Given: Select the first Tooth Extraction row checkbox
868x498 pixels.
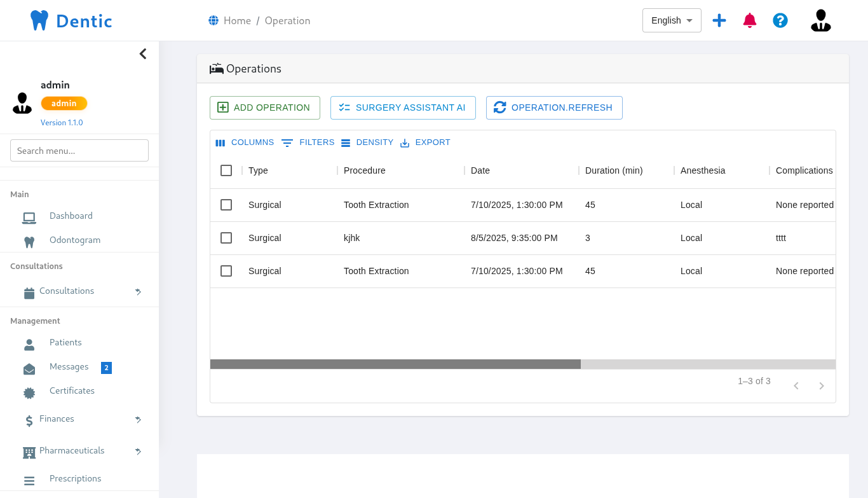Looking at the screenshot, I should click(x=226, y=205).
